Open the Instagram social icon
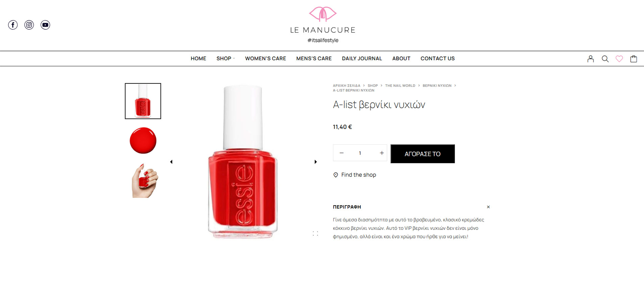Screen dimensions: 644x289 click(x=29, y=25)
